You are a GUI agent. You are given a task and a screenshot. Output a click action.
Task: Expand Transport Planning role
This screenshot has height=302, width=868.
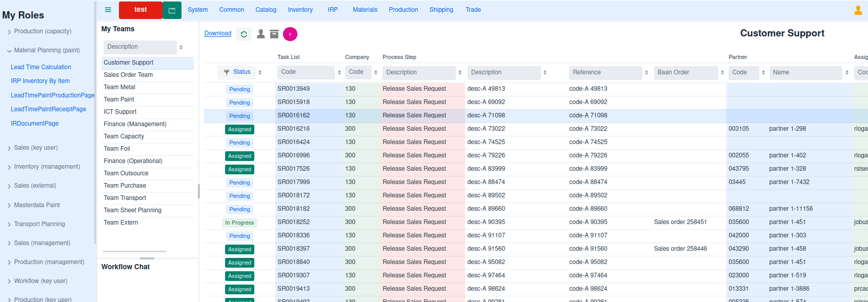[x=9, y=225]
